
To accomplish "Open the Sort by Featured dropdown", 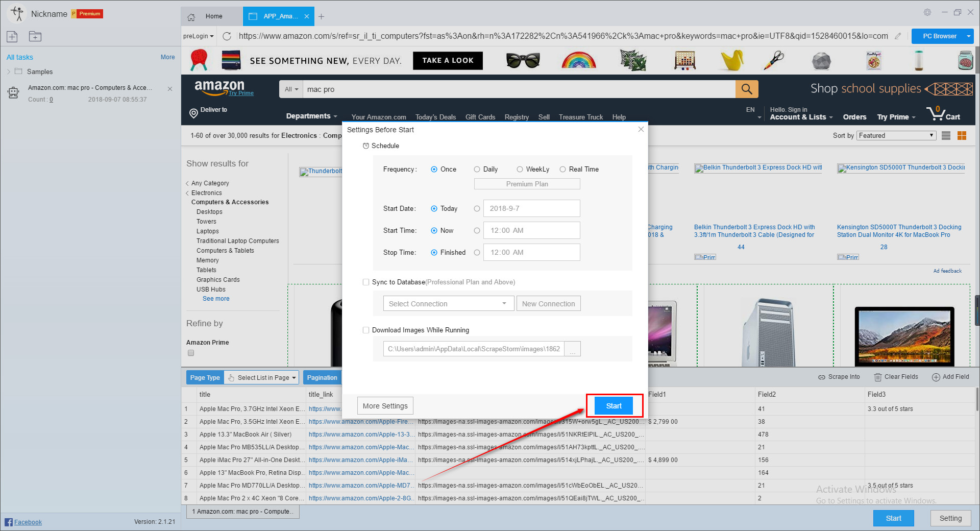I will [896, 135].
